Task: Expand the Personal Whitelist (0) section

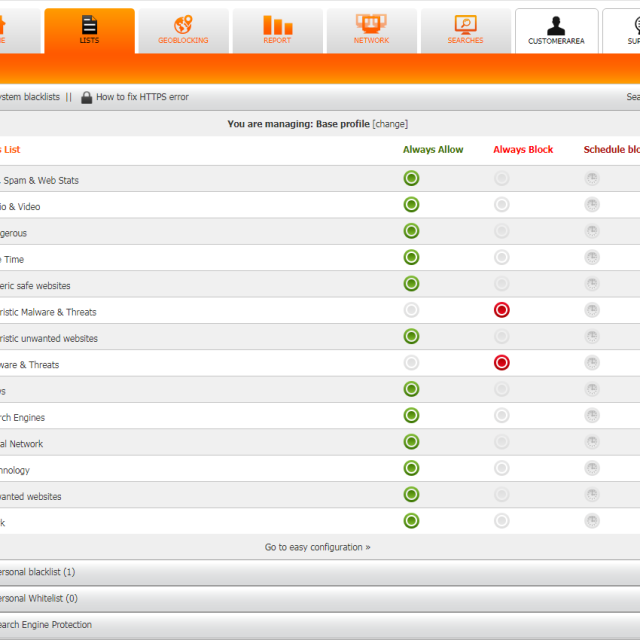Action: (38, 598)
